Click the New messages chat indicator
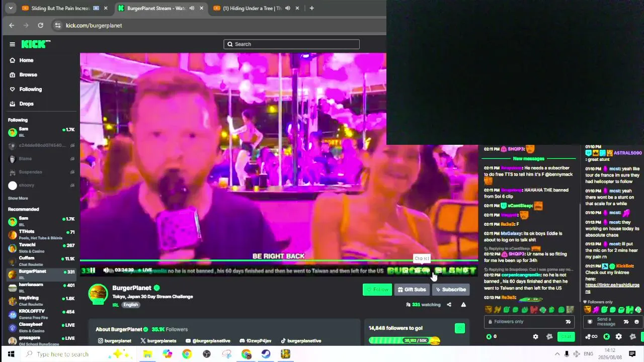Screen dimensions: 644x362 528,159
